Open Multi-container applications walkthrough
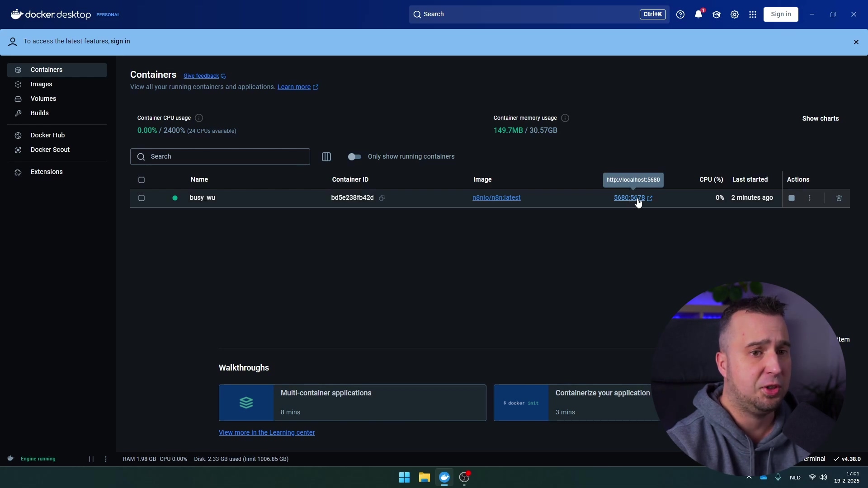The image size is (868, 488). coord(353,403)
